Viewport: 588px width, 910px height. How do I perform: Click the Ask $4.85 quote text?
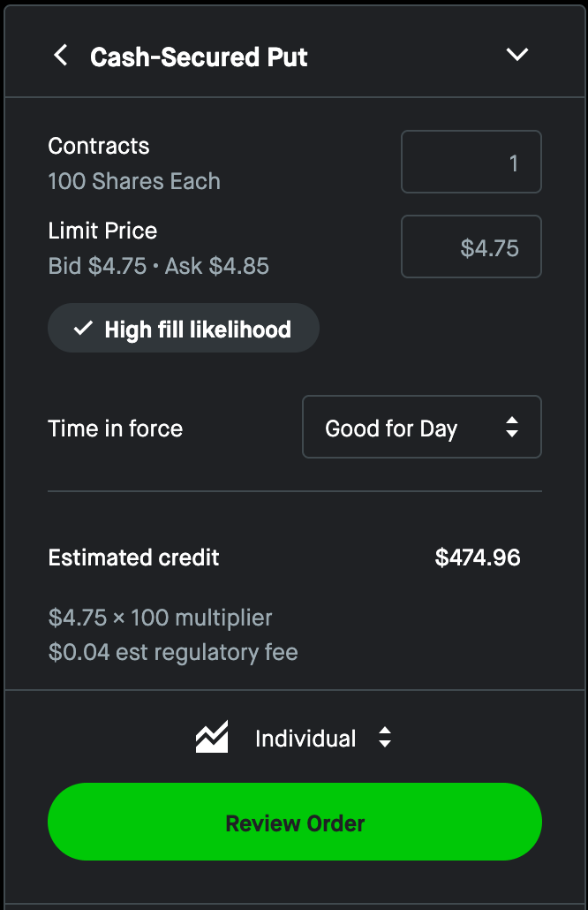(x=216, y=266)
